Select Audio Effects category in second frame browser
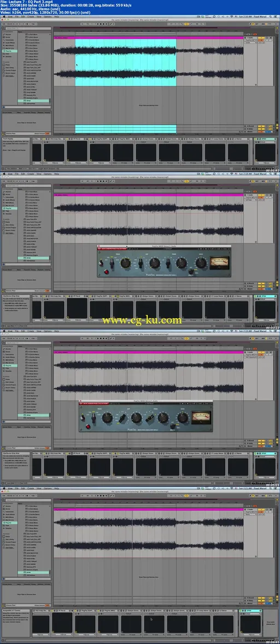Viewport: 280px width, 644px height. point(9,199)
